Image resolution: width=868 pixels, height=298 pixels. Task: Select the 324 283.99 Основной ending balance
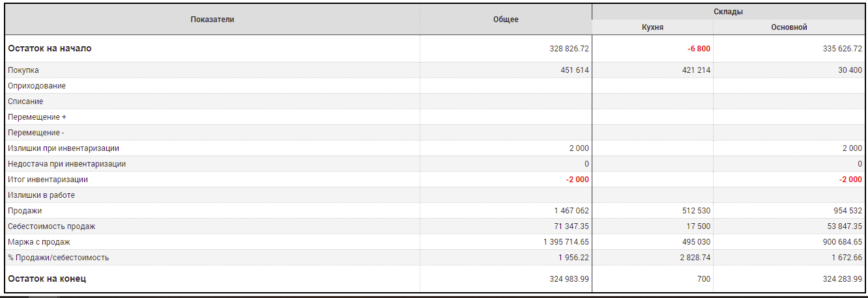tap(841, 279)
